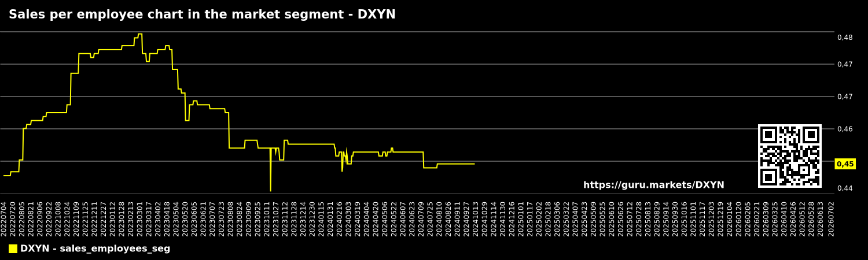
Task: Select x-axis date 20240404
Action: pyautogui.click(x=367, y=218)
